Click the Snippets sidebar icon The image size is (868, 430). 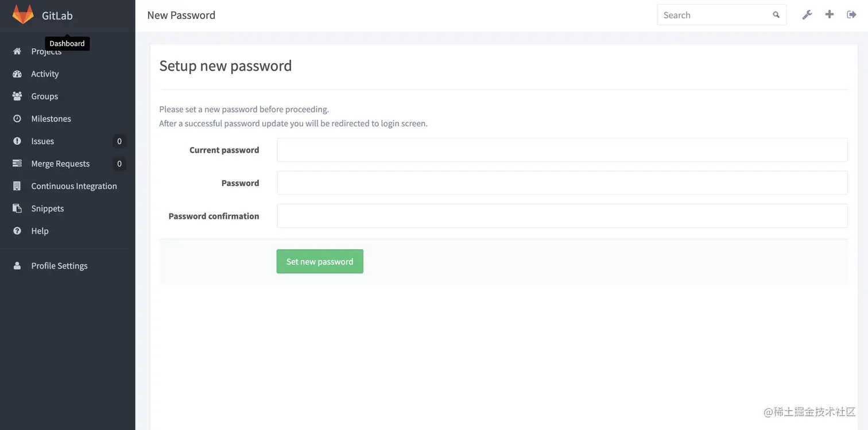[17, 208]
